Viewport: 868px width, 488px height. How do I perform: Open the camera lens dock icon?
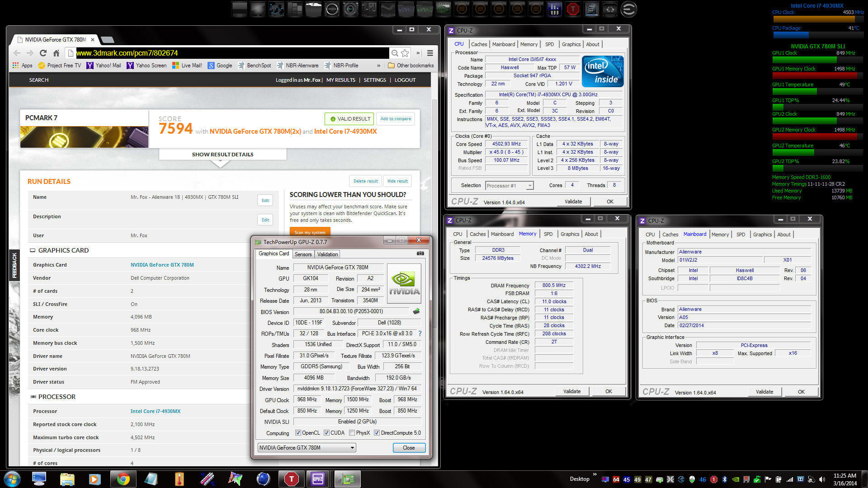pos(350,9)
